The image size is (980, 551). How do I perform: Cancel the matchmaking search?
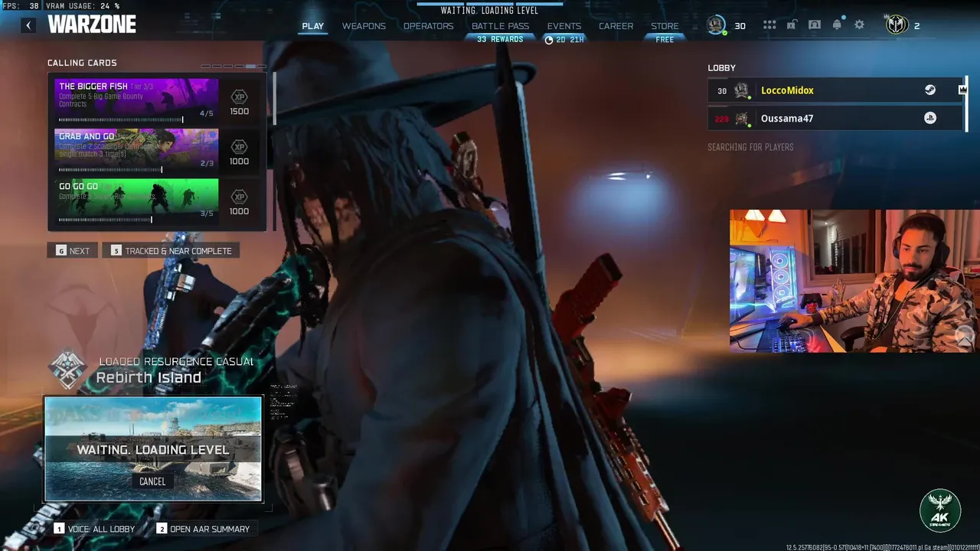click(152, 481)
